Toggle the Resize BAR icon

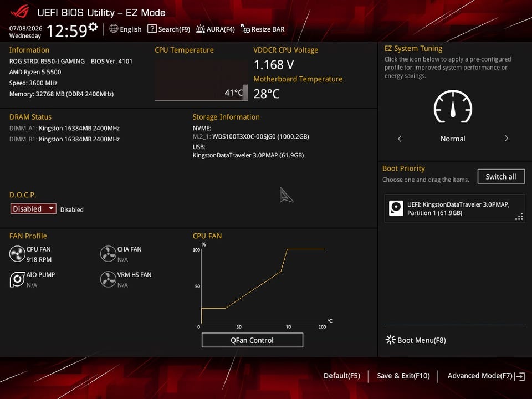point(245,29)
